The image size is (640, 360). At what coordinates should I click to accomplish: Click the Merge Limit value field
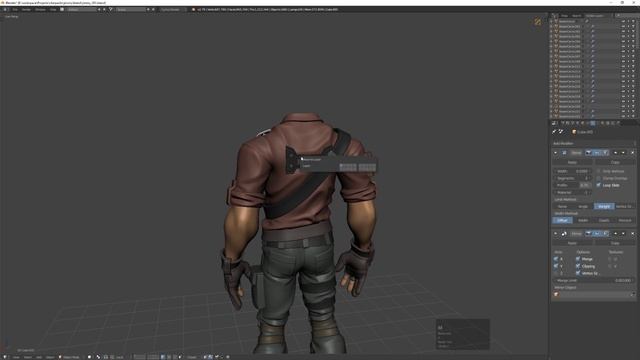click(x=594, y=280)
